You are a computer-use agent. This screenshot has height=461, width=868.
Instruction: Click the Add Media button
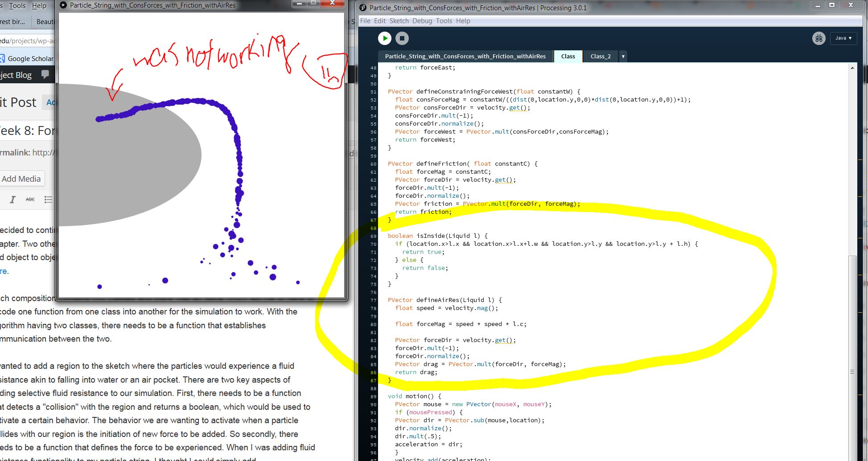21,179
